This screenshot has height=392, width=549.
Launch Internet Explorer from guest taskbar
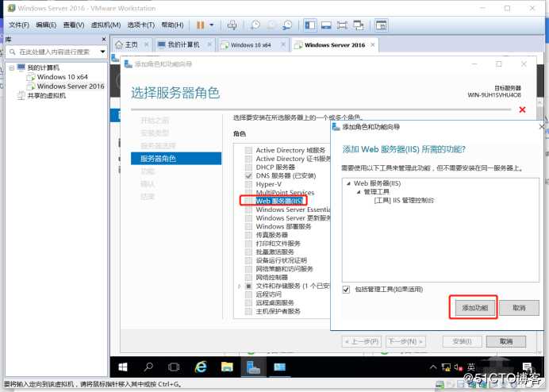tap(201, 367)
